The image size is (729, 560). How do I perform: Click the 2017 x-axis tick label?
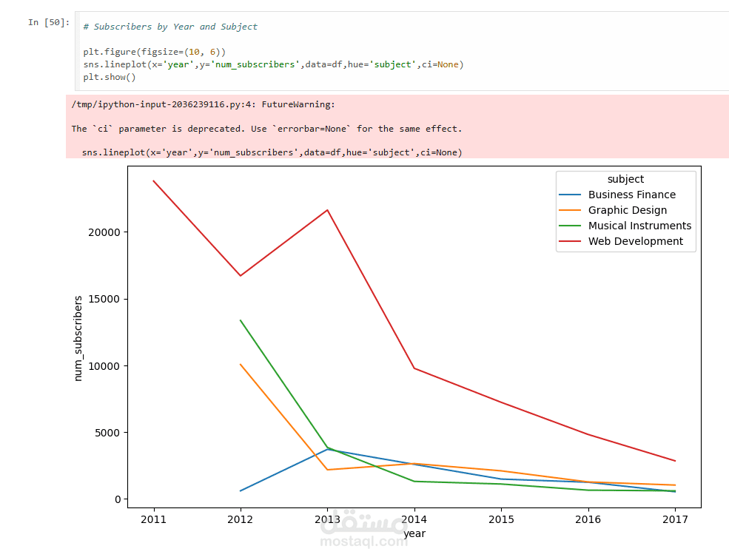[675, 519]
